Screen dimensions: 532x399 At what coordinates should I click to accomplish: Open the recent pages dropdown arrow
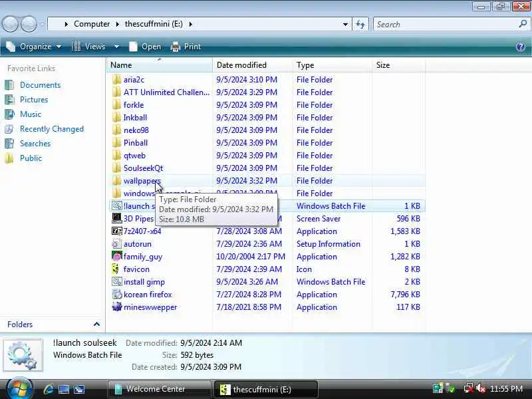click(x=43, y=24)
